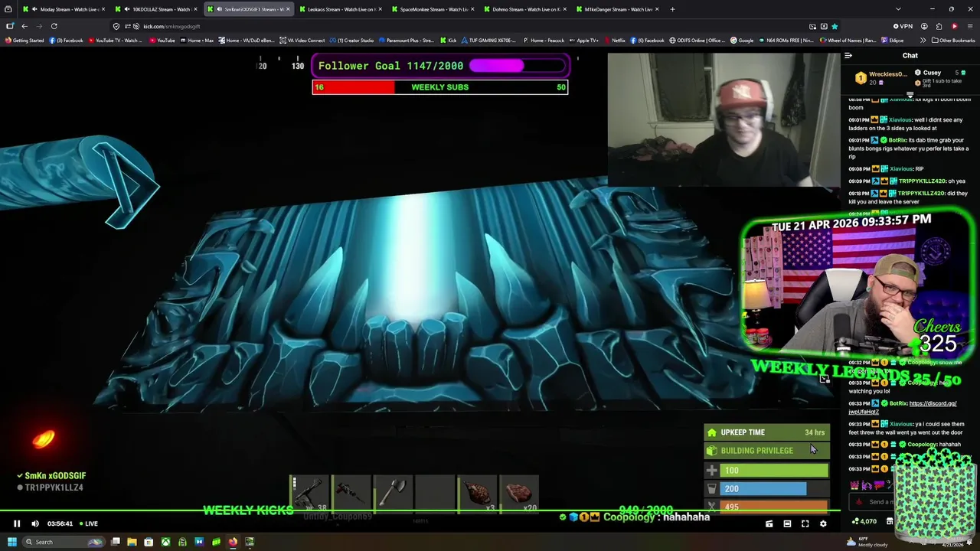980x551 pixels.
Task: Open File Explorer from taskbar
Action: point(132,542)
